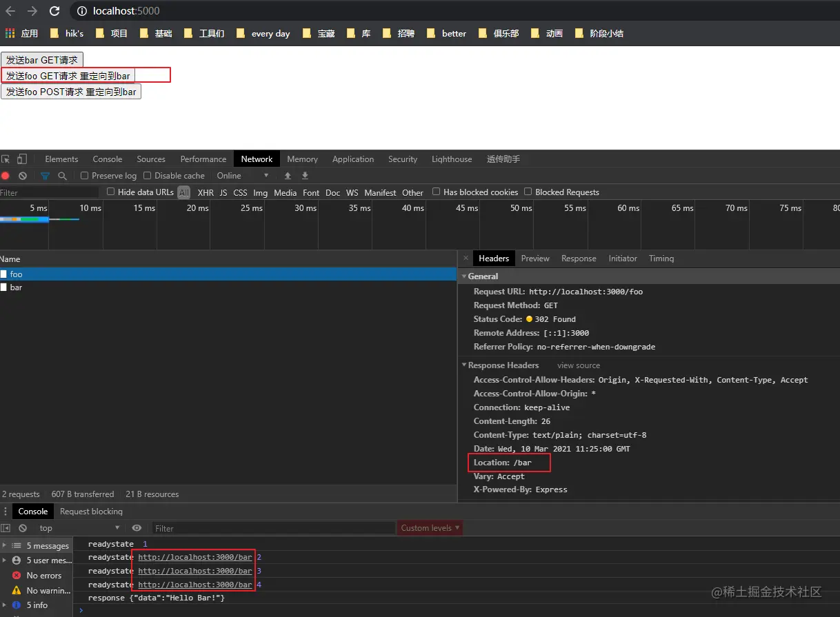Select the bar request row
840x617 pixels.
[228, 287]
